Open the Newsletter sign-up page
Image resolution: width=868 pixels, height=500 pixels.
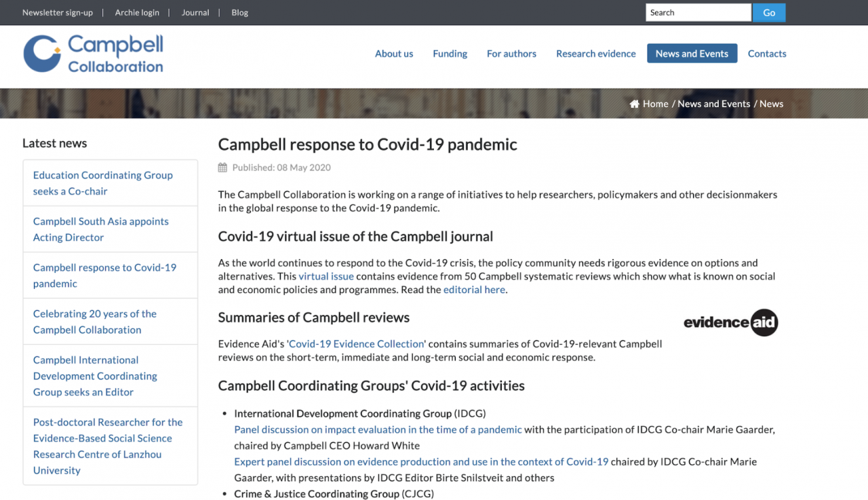point(57,12)
